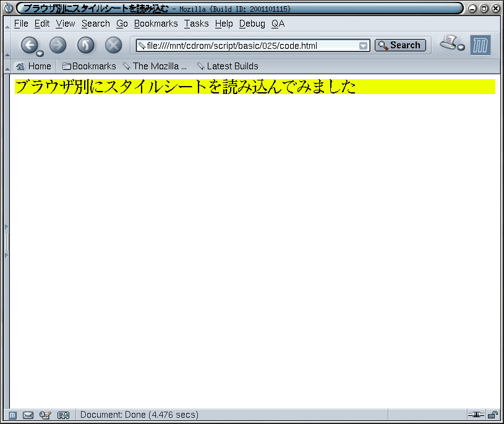Open Navigator from status bar component icon
This screenshot has width=504, height=424.
12,415
